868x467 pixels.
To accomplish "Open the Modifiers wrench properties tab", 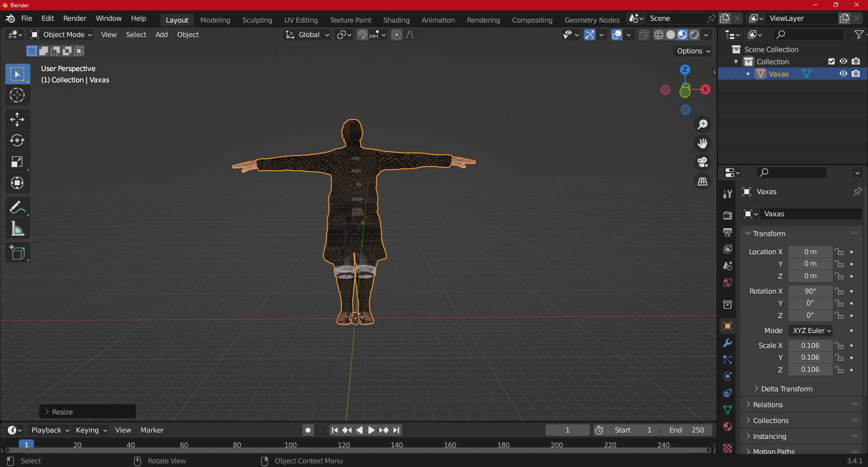I will coord(727,343).
